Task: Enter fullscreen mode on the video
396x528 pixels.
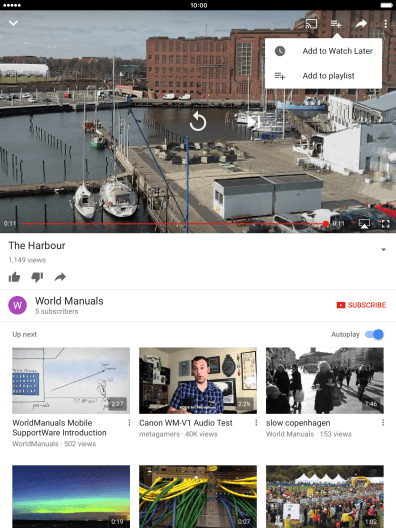Action: [x=385, y=224]
